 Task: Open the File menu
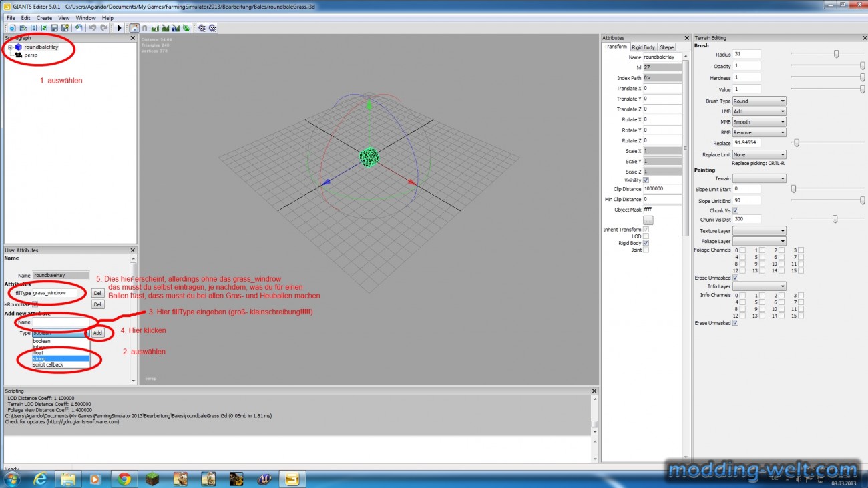coord(11,18)
